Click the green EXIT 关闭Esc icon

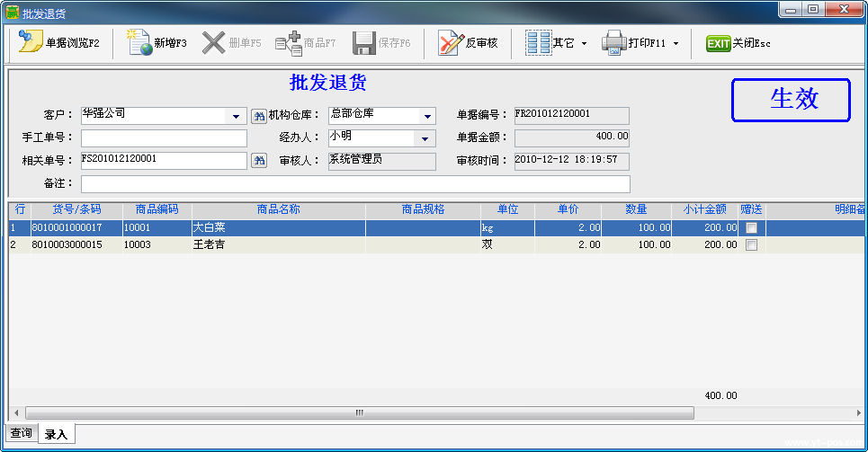(x=718, y=43)
